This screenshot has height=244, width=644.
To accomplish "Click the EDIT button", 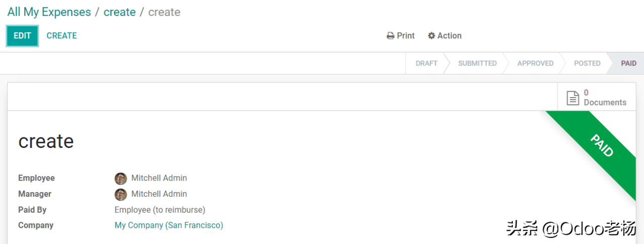I will 22,36.
